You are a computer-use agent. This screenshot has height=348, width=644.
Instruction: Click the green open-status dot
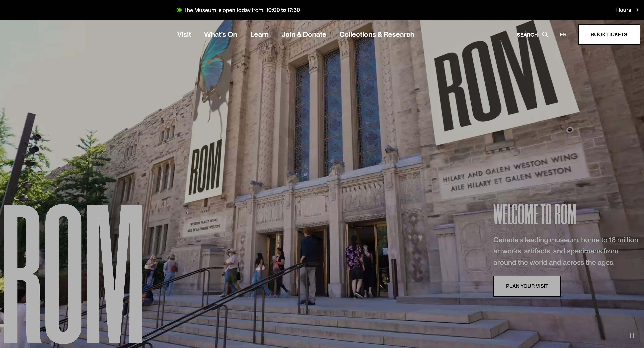pos(179,10)
